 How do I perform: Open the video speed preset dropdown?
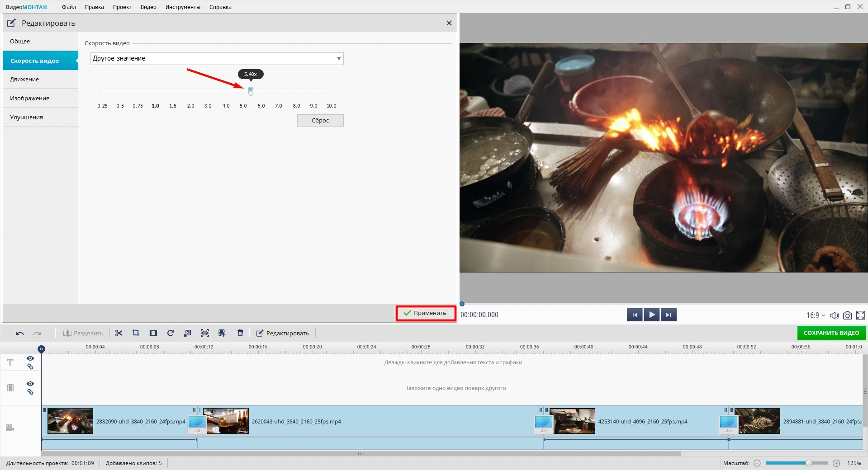click(x=217, y=59)
